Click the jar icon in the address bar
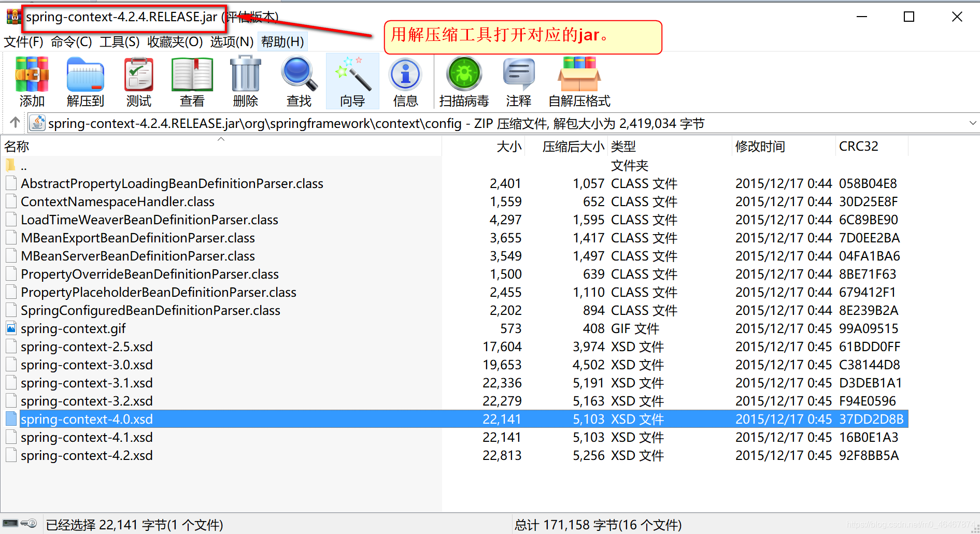This screenshot has height=534, width=980. [x=37, y=123]
